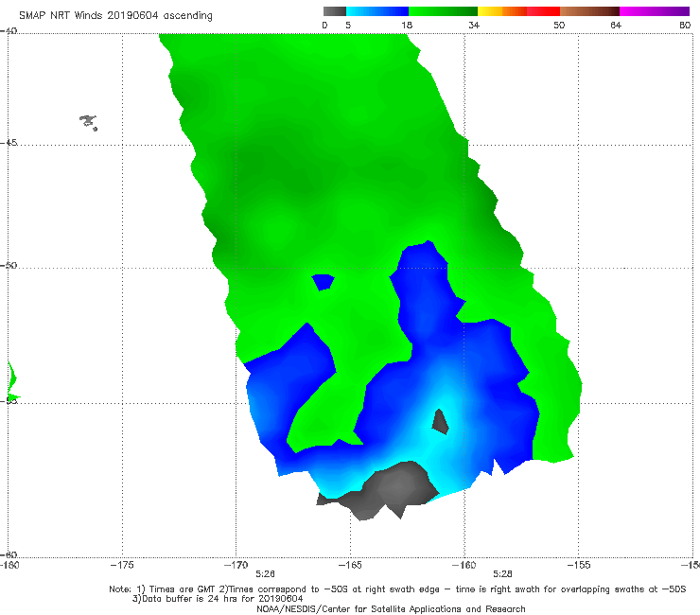Click the longitude axis label '-165'
700x615 pixels.
click(350, 565)
